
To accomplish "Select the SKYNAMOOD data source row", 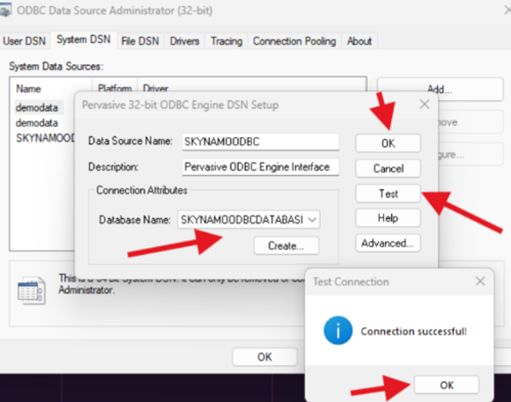I will (45, 138).
